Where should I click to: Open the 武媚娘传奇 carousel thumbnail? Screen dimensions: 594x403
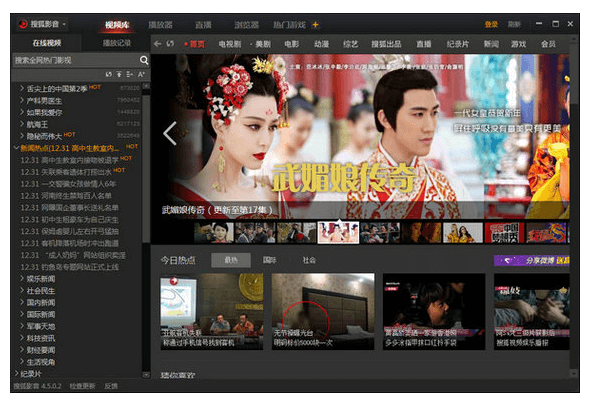338,232
